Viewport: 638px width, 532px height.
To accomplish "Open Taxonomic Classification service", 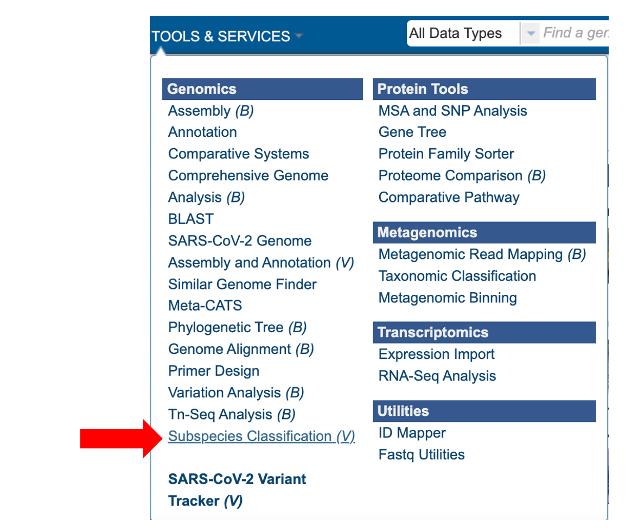I will coord(457,276).
